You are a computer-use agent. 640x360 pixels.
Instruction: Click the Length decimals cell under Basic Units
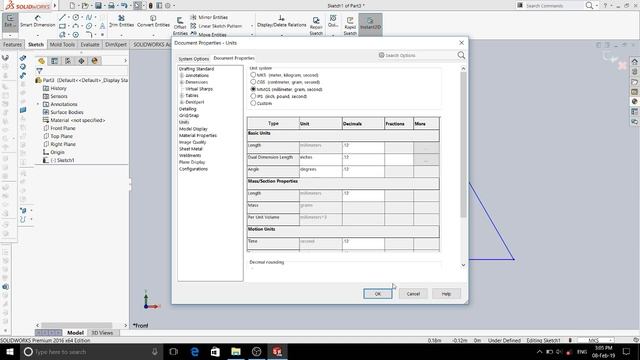[363, 147]
